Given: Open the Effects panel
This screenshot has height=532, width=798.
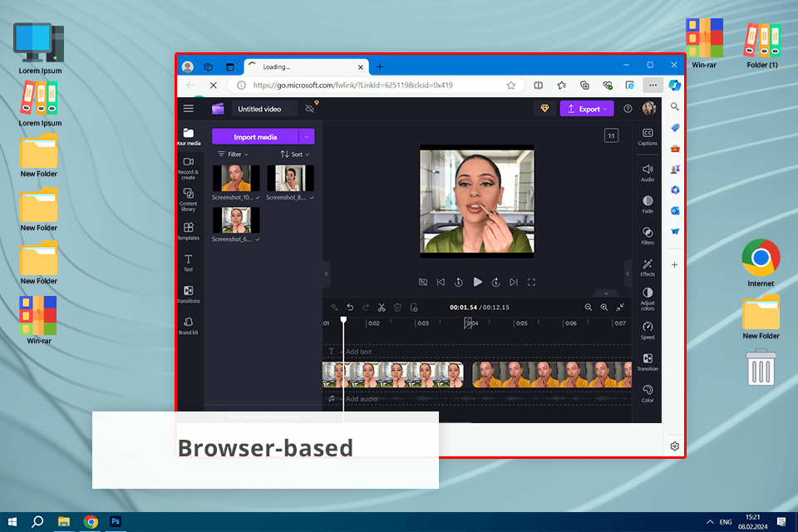Looking at the screenshot, I should [x=648, y=268].
